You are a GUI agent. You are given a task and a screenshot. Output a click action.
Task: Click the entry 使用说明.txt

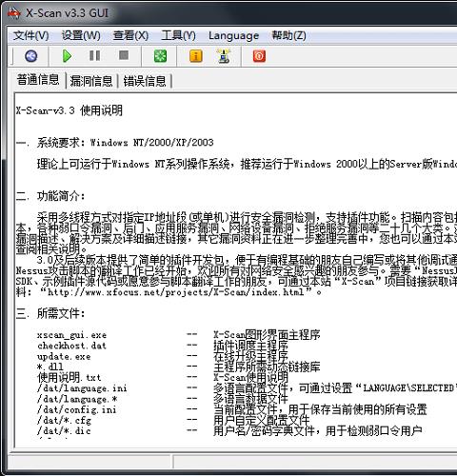pos(69,378)
